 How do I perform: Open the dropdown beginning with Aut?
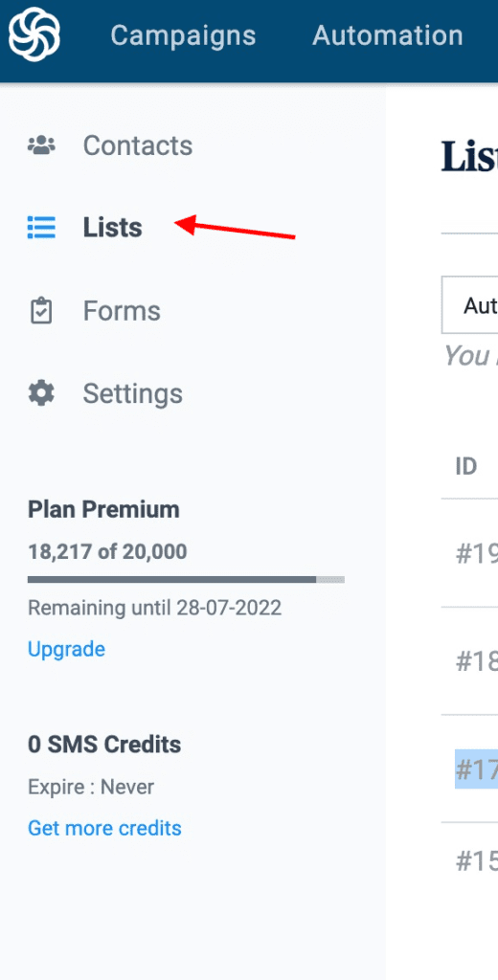(x=469, y=305)
